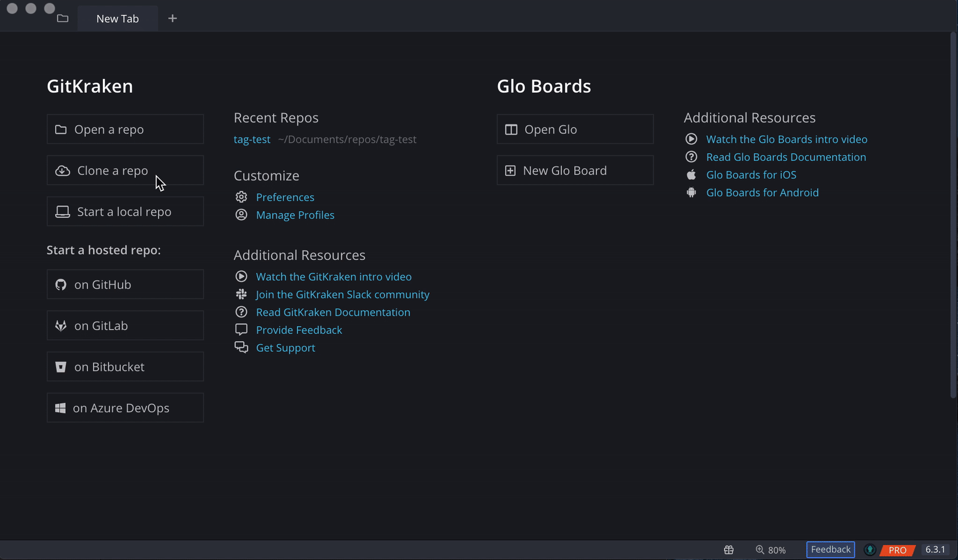This screenshot has width=958, height=560.
Task: Join the GitKraken Slack community
Action: 342,295
